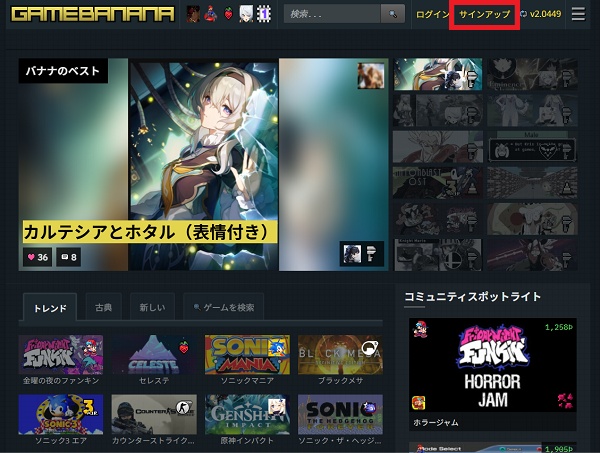Open the Celeste game tile
The image size is (600, 453).
[x=154, y=355]
